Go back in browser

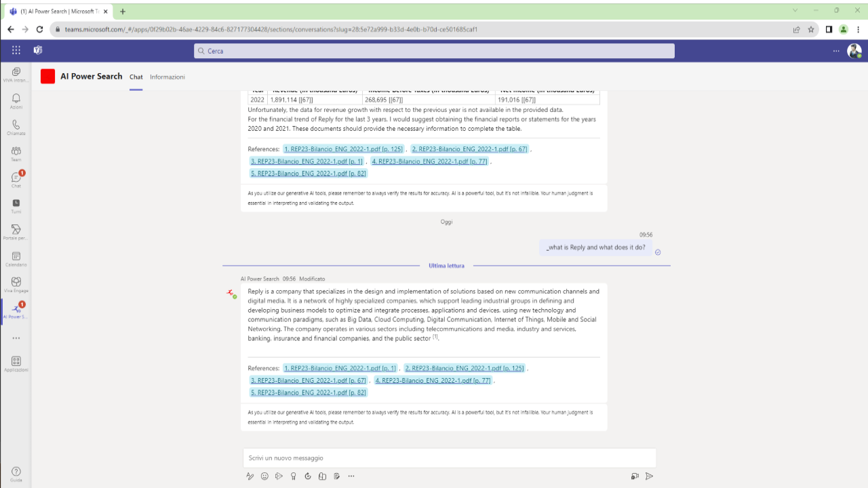10,30
